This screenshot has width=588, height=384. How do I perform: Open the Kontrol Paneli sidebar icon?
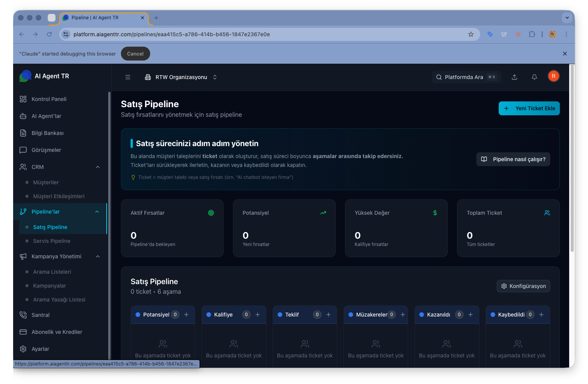point(23,99)
